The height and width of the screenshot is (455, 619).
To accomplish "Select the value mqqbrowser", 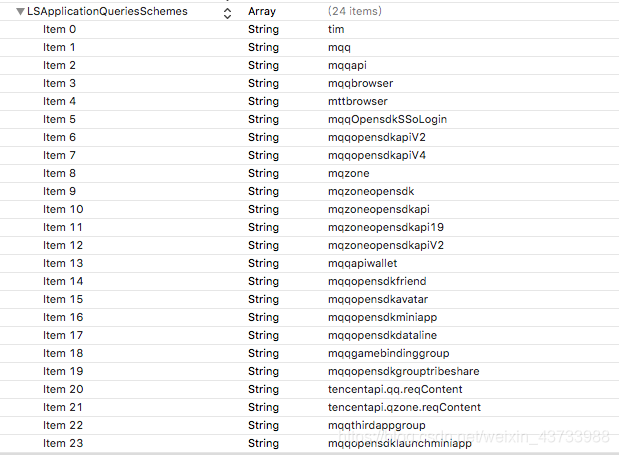I will tap(360, 83).
